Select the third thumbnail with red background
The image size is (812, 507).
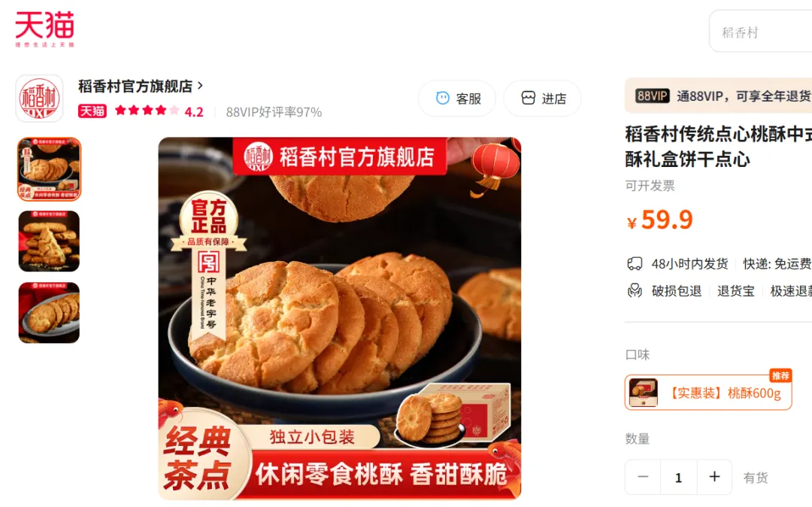pyautogui.click(x=49, y=312)
